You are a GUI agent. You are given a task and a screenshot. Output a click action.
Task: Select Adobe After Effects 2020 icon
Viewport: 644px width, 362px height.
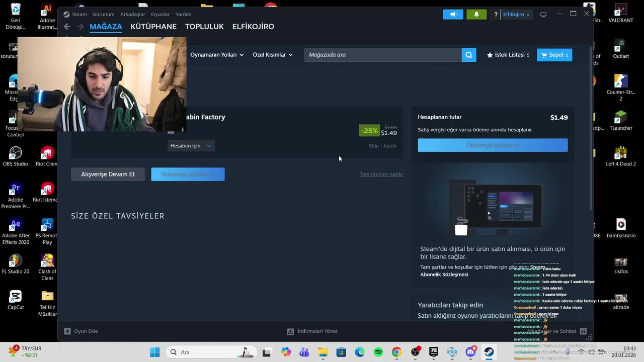point(16,231)
